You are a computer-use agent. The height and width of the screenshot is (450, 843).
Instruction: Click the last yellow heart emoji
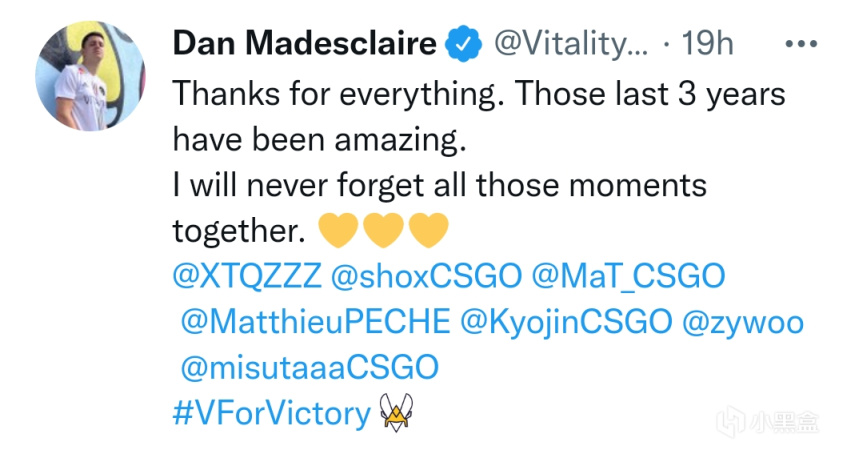(x=430, y=232)
